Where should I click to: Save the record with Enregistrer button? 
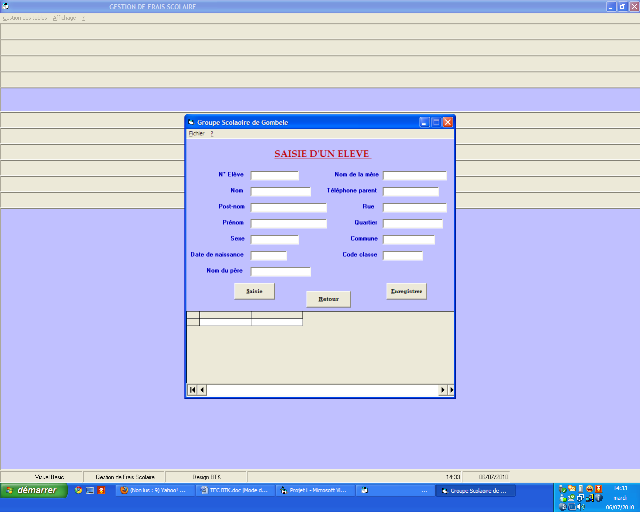pyautogui.click(x=407, y=291)
